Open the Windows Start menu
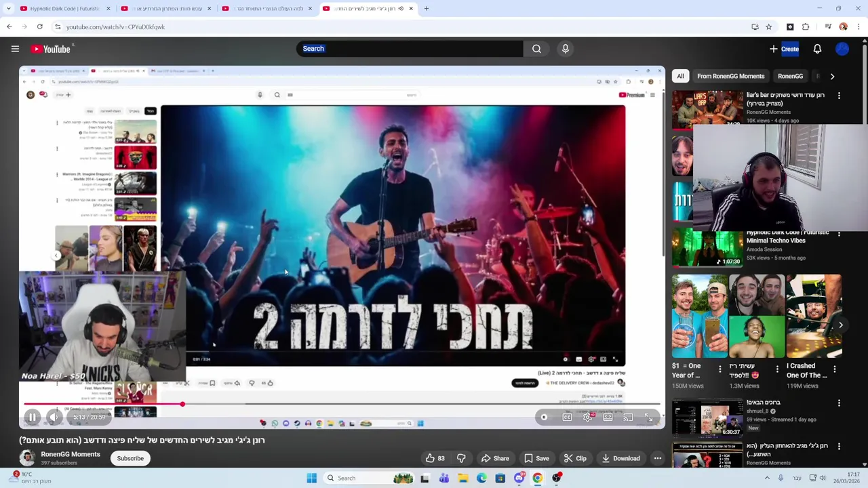Viewport: 868px width, 488px height. point(311,478)
